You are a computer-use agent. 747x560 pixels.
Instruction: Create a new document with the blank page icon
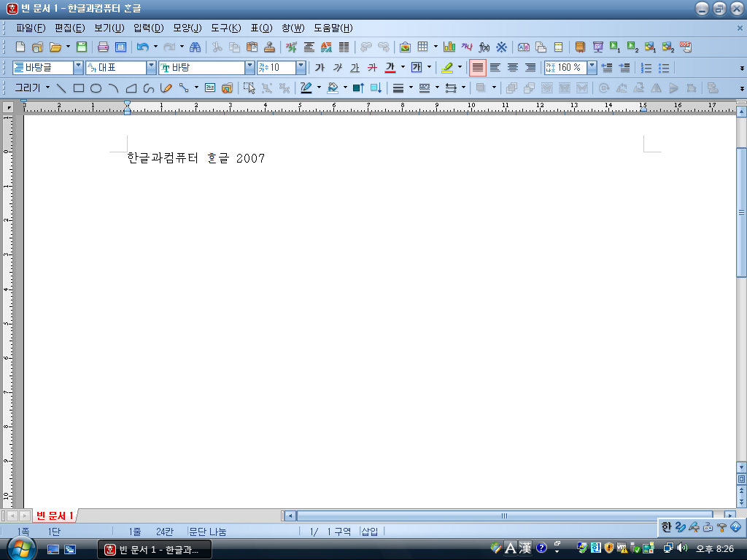20,47
